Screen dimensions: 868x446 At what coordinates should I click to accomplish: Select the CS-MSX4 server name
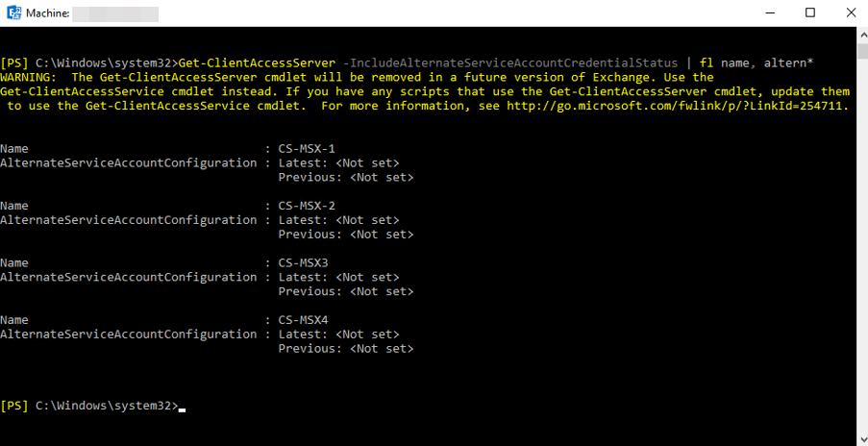pos(304,319)
